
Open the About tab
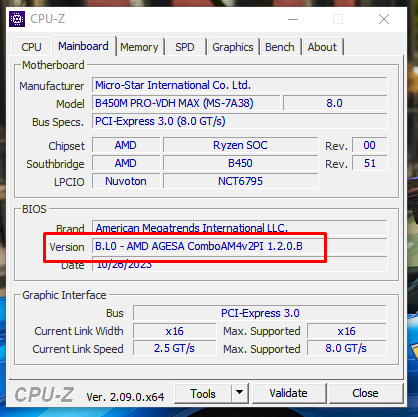(x=322, y=47)
